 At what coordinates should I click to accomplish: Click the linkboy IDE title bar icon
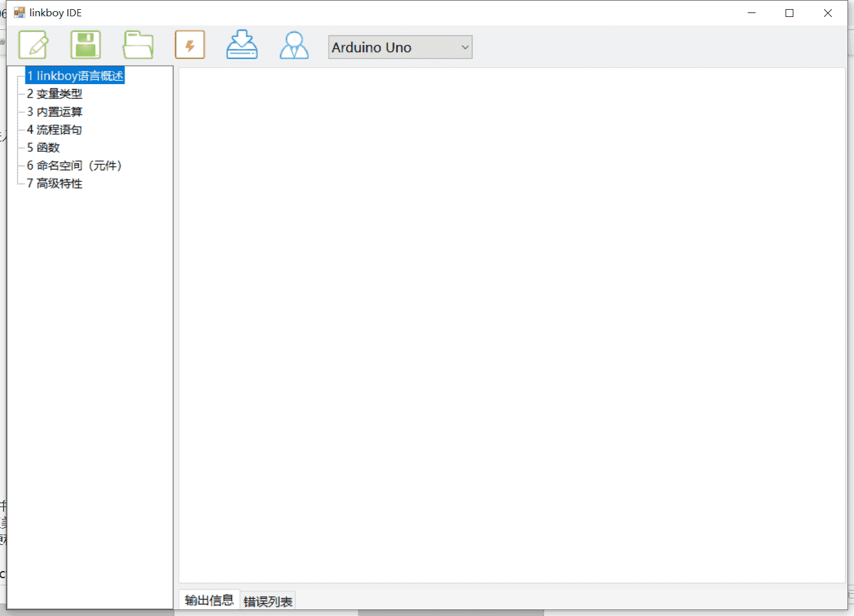point(20,12)
